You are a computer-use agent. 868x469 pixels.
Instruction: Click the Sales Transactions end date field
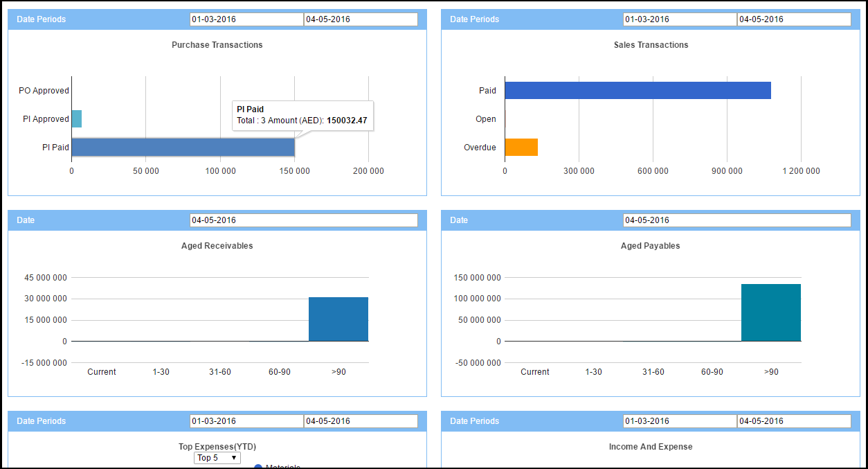click(794, 19)
